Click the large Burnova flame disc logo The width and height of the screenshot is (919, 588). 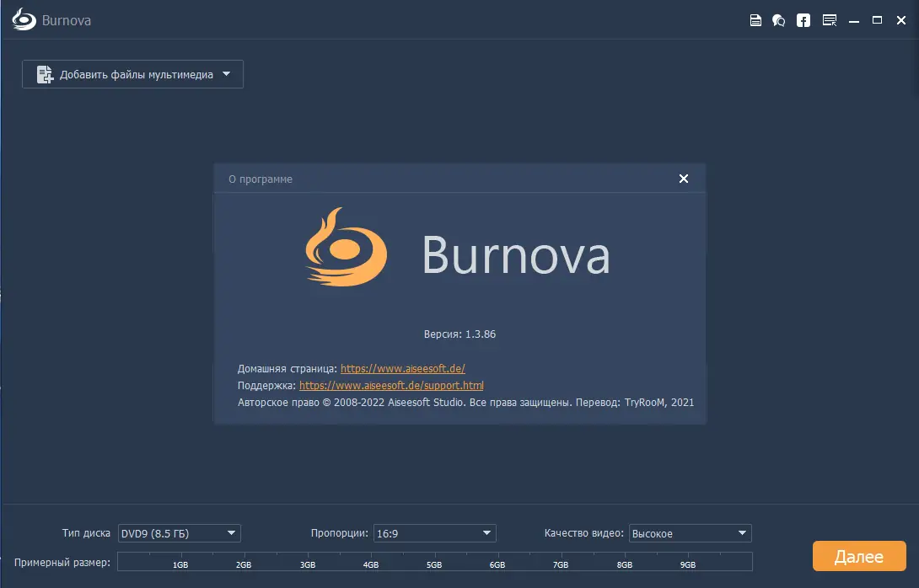346,247
